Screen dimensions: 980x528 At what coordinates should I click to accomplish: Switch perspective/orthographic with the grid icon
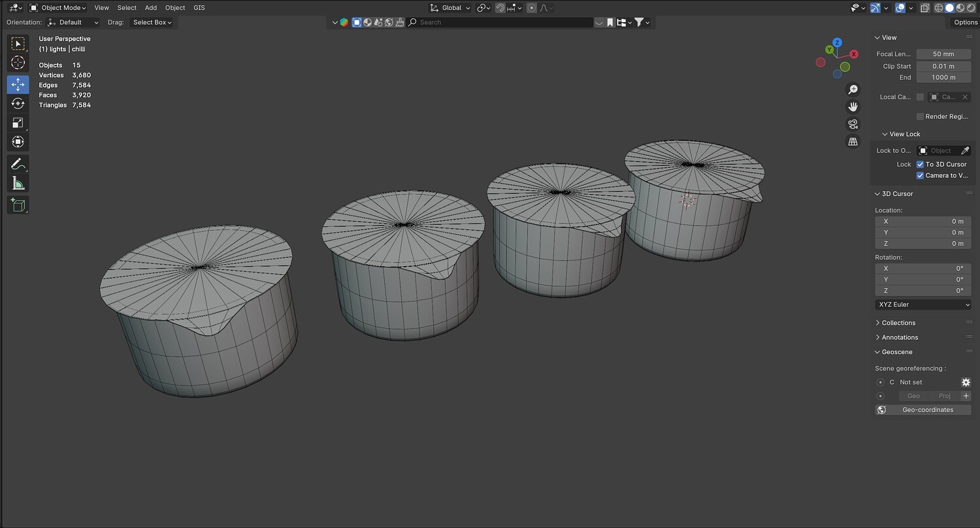point(853,141)
